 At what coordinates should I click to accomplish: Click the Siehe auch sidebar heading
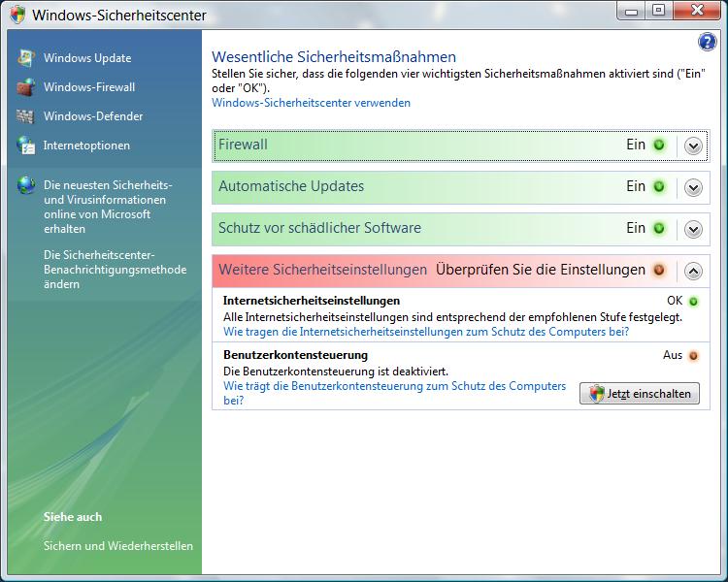coord(73,517)
